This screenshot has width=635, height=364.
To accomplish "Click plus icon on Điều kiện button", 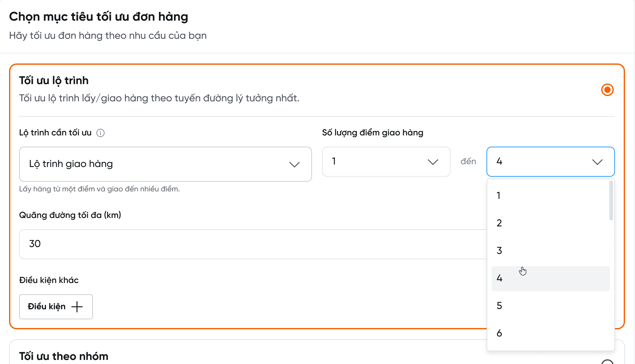I will [77, 307].
